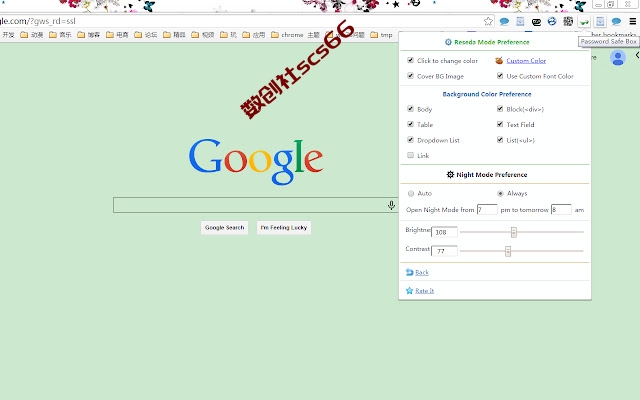Click the Rate It link

click(x=424, y=291)
